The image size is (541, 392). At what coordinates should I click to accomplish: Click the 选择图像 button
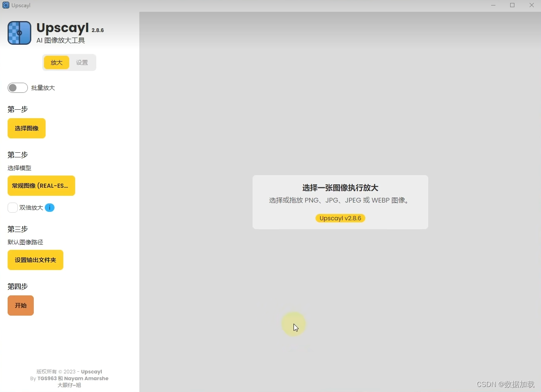pos(27,128)
